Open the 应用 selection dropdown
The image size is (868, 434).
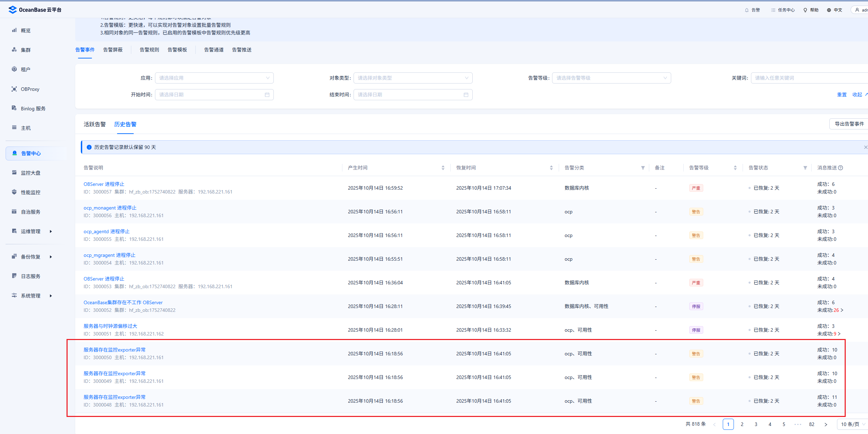214,78
